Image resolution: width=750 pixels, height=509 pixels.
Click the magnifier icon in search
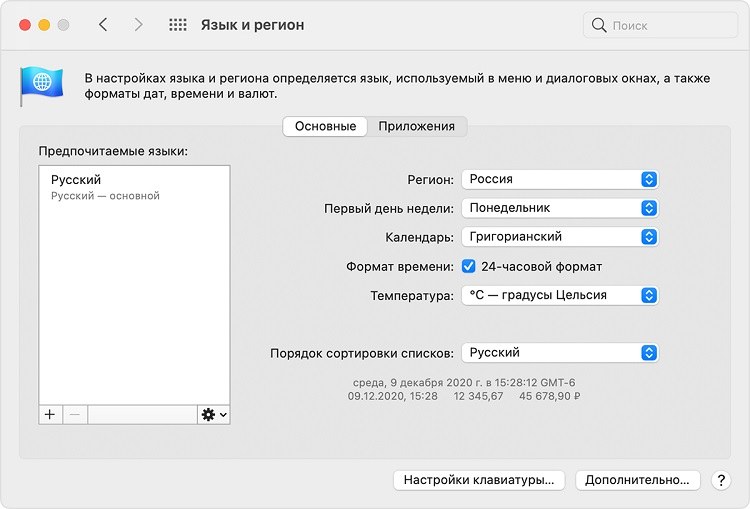pyautogui.click(x=598, y=25)
